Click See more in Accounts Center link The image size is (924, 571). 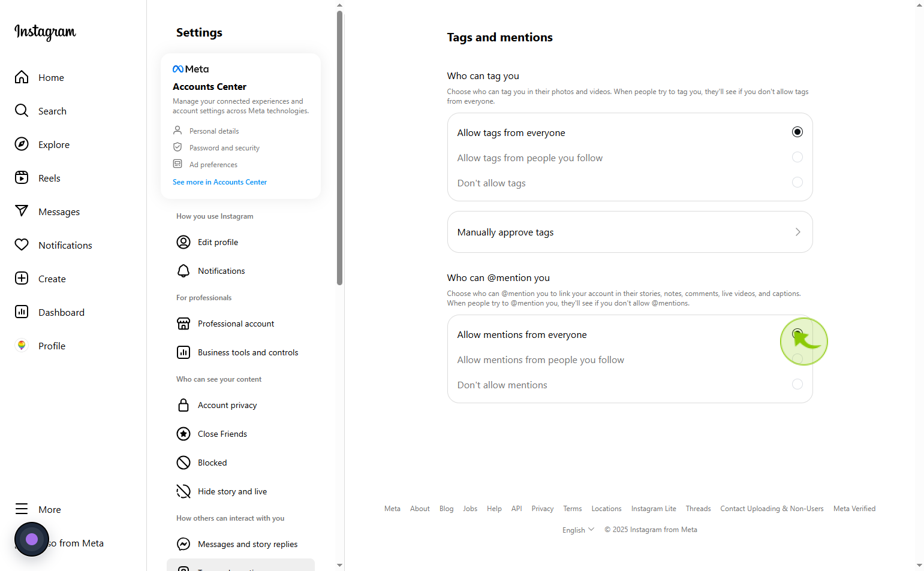pyautogui.click(x=219, y=182)
